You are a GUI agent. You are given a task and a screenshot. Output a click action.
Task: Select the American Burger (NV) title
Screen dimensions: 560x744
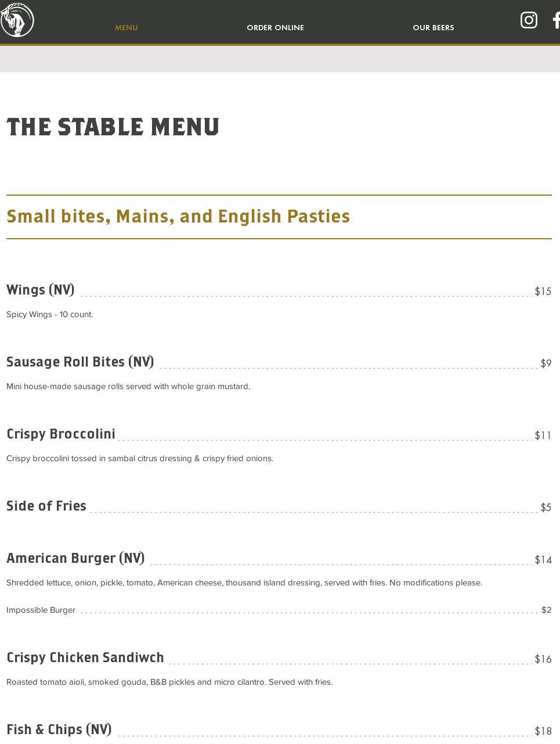tap(75, 558)
